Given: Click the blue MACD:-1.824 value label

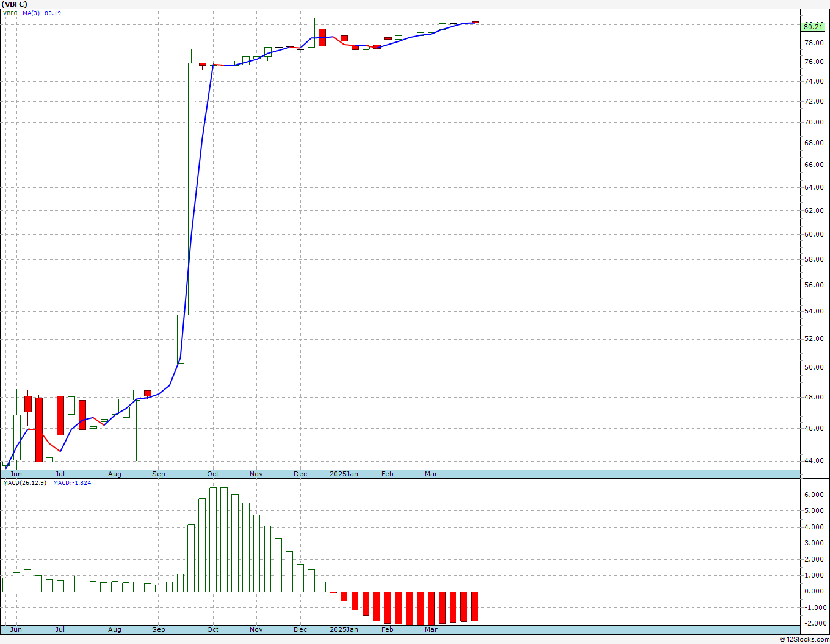Looking at the screenshot, I should click(x=72, y=483).
